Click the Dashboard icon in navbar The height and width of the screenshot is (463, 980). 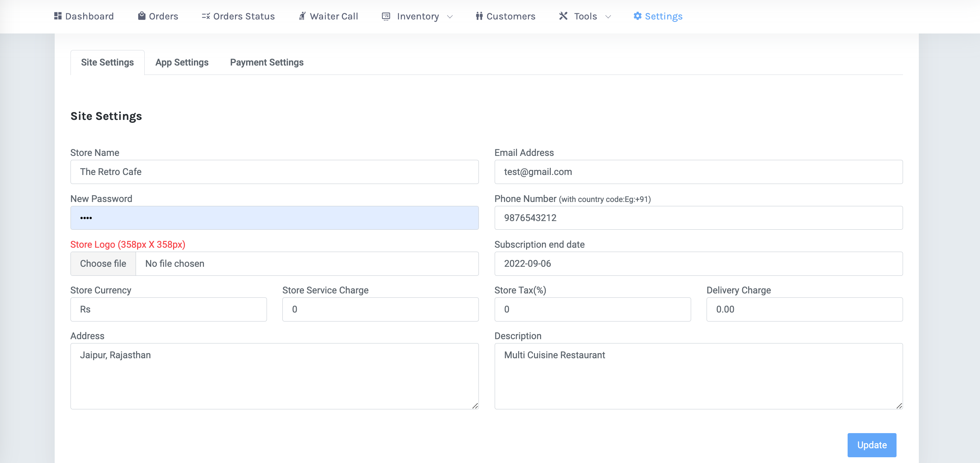pyautogui.click(x=58, y=15)
